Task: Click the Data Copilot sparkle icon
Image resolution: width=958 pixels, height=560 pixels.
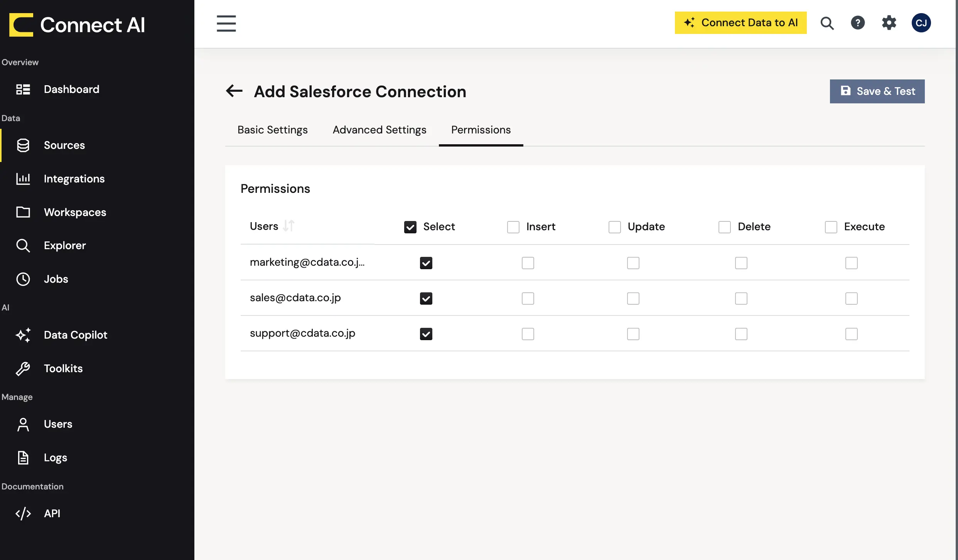Action: (23, 335)
